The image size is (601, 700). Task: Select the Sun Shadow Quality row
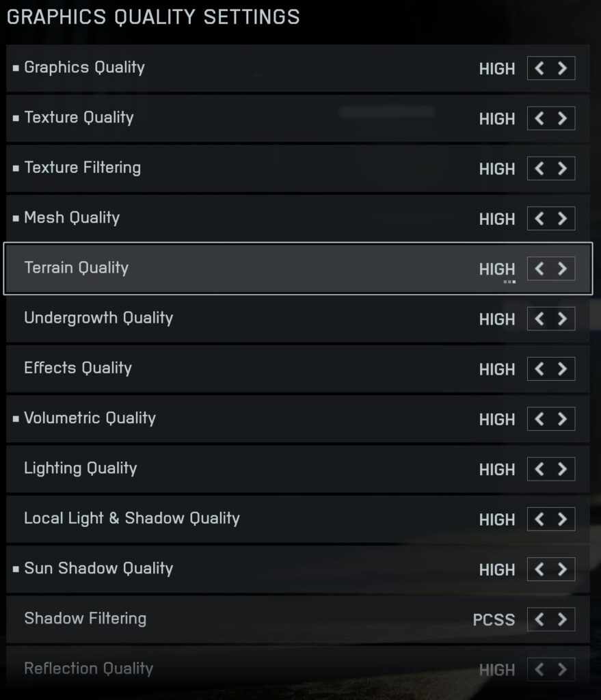click(x=273, y=569)
